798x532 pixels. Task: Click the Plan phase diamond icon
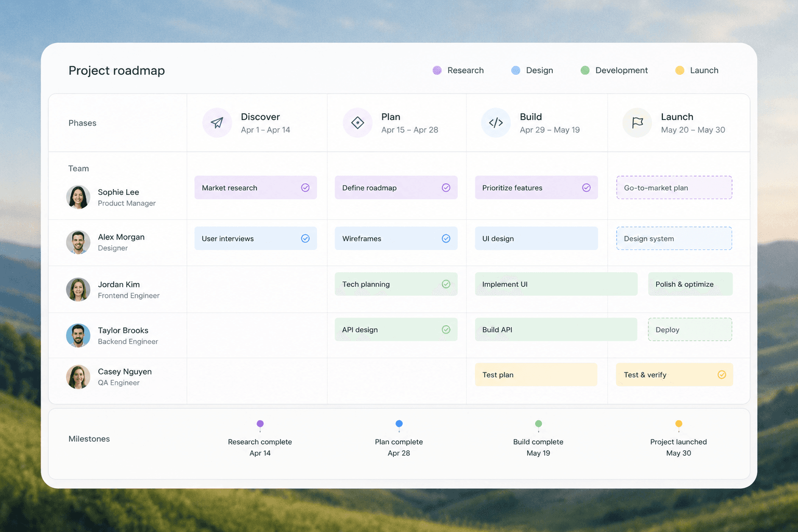(x=357, y=123)
